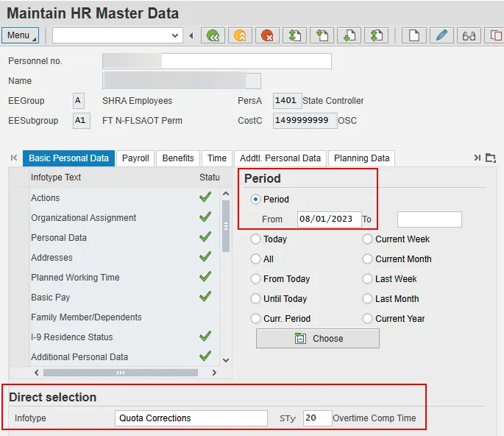Click the red Cancel icon
504x436 pixels.
[267, 35]
